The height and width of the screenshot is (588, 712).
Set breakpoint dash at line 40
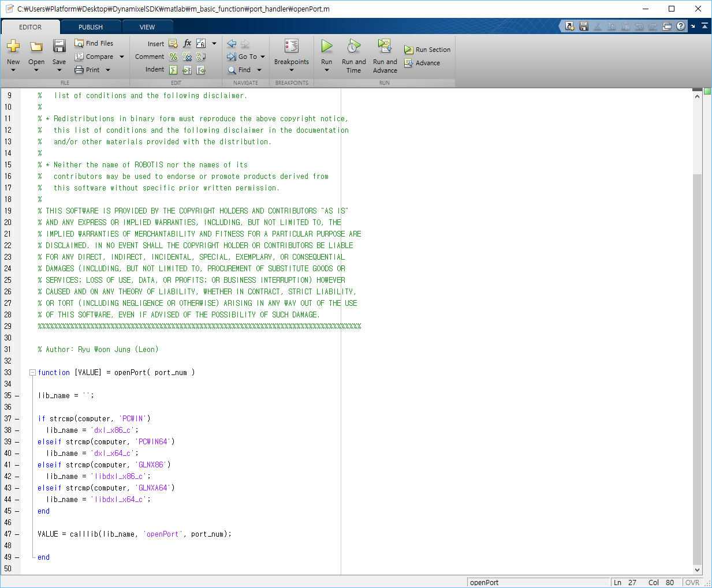coord(17,454)
